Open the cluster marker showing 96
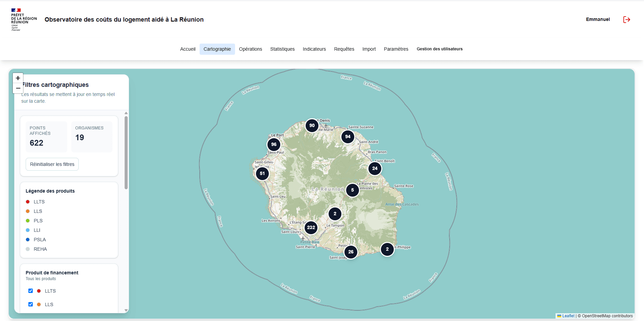This screenshot has height=321, width=644. pos(274,144)
